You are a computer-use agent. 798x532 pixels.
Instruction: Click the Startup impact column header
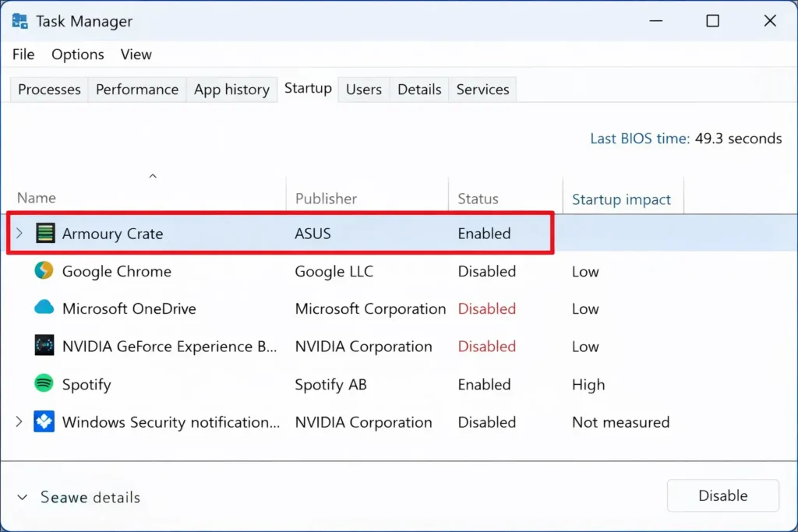(x=623, y=199)
